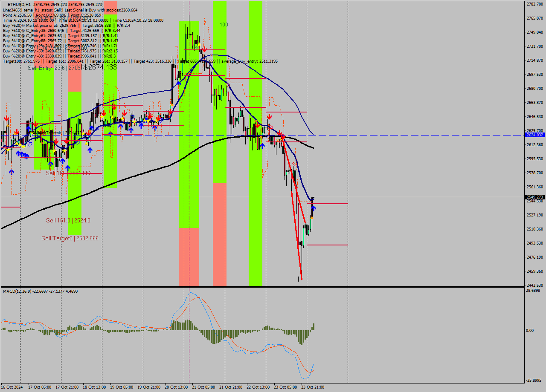Click the '17 Oct 05:00' time axis label
546x392 pixels.
coord(40,387)
